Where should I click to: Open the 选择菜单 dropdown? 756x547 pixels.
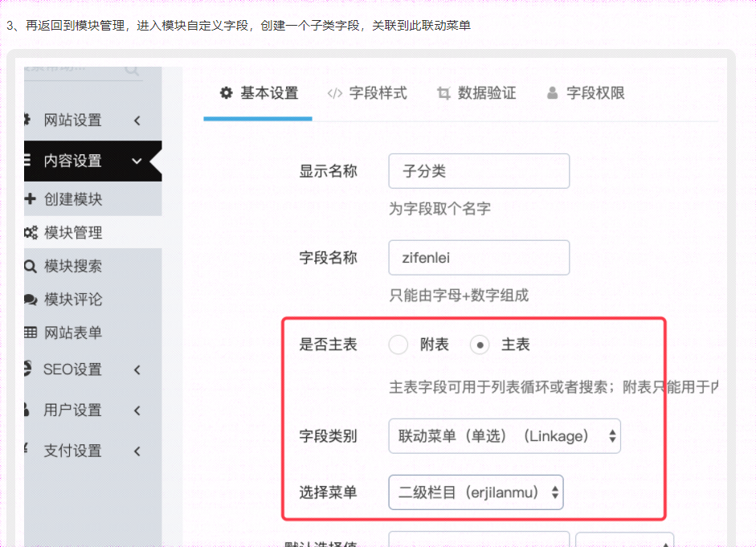pos(476,492)
